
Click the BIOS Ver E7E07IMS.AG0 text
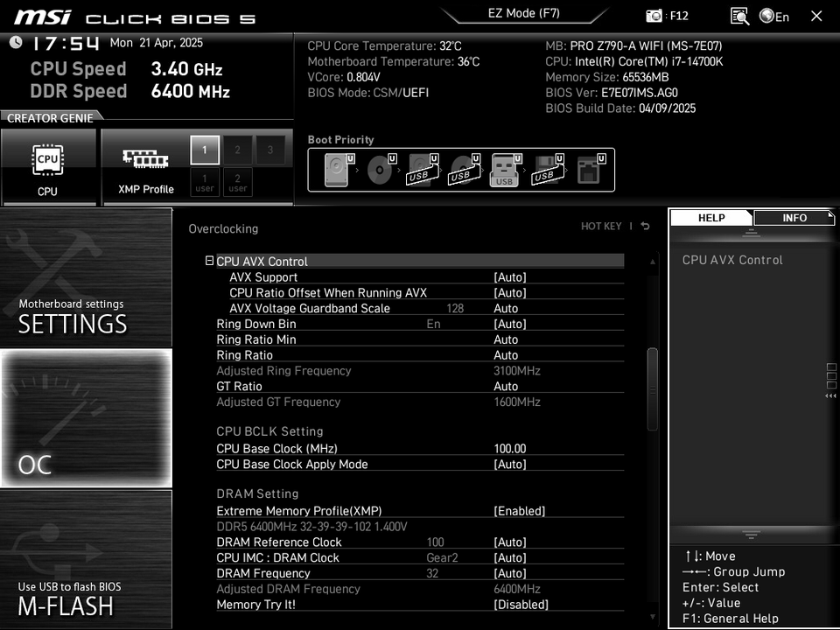612,93
